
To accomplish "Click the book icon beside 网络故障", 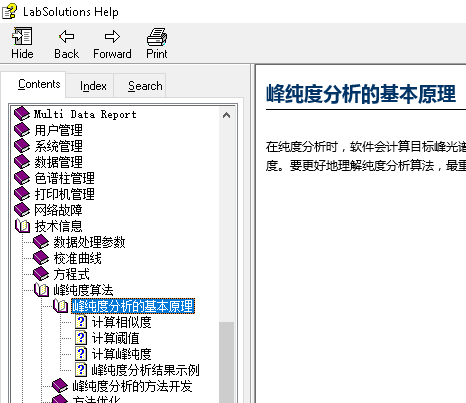I will (22, 210).
